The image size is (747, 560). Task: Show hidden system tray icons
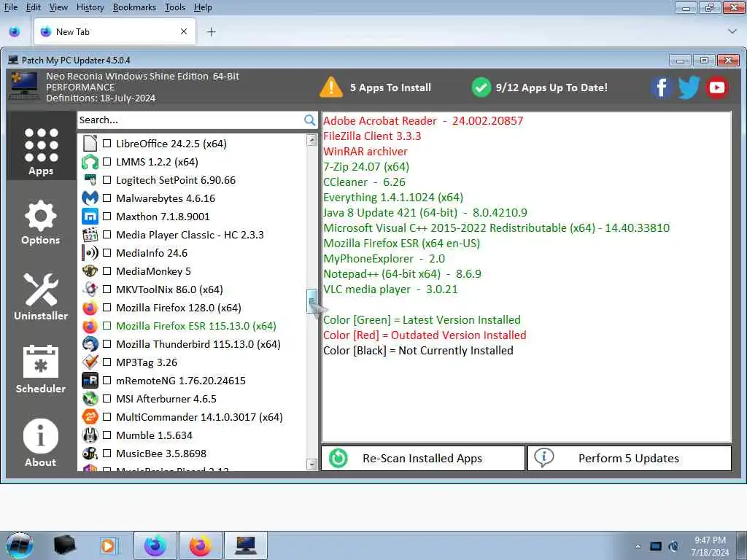pos(638,546)
